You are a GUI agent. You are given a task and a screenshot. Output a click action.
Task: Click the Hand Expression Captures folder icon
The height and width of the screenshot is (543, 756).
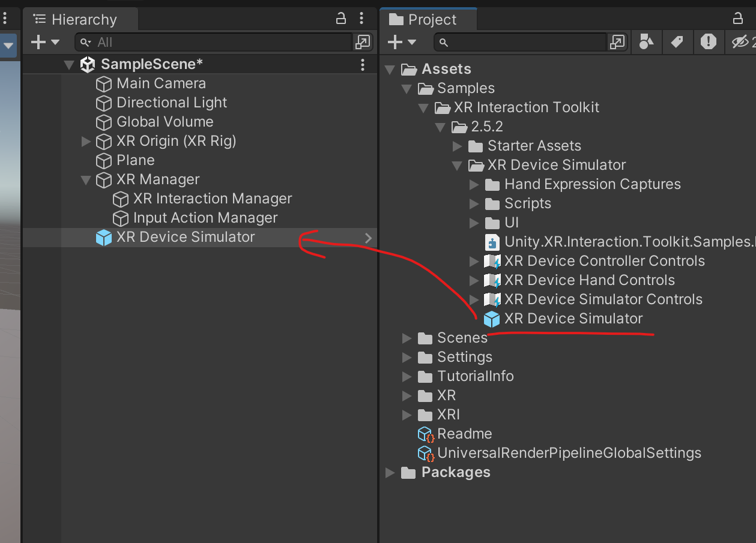pos(493,184)
